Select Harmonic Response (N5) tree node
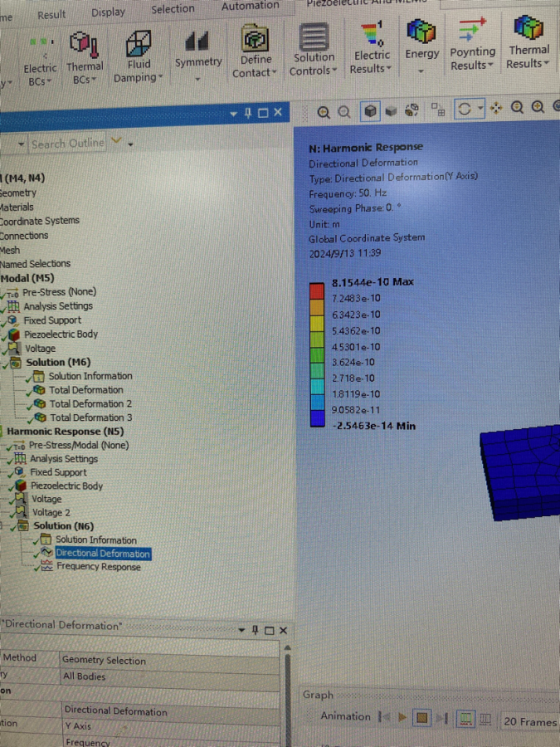Viewport: 560px width, 747px height. click(x=66, y=432)
